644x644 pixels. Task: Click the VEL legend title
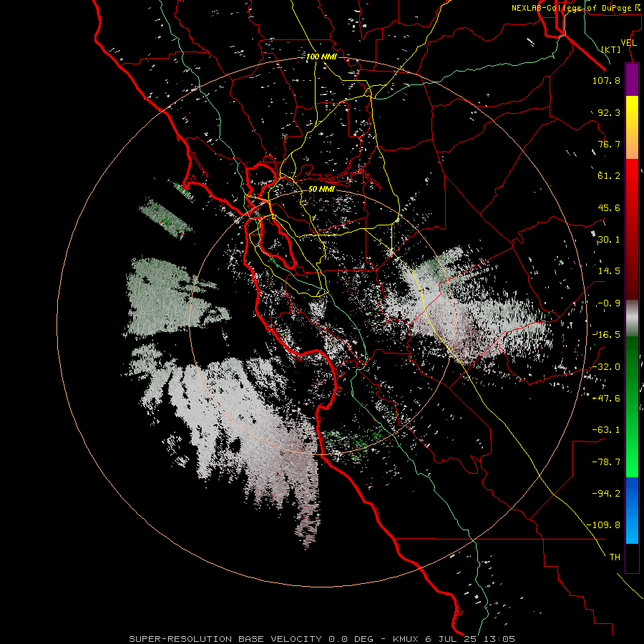(x=628, y=43)
